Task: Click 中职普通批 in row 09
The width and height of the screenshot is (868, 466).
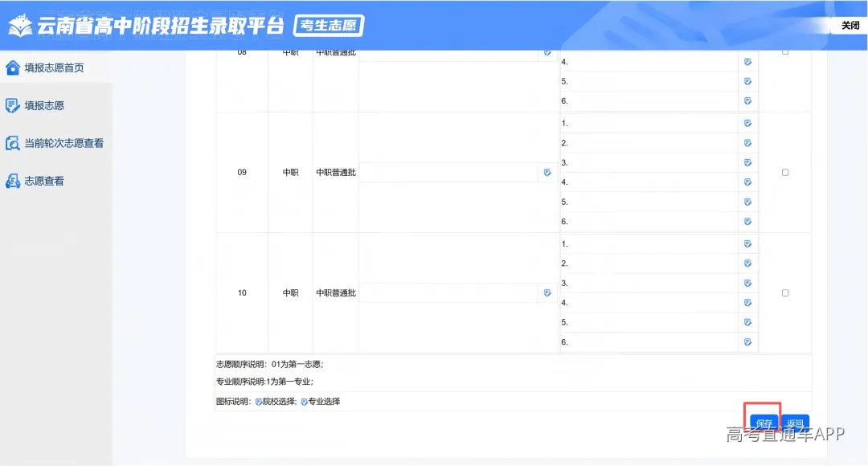Action: point(336,172)
